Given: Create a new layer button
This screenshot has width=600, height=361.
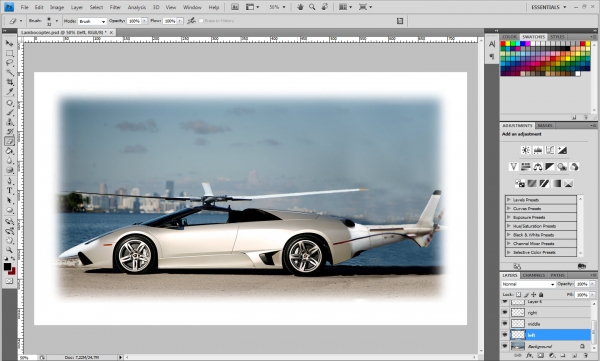Looking at the screenshot, I should coord(574,356).
